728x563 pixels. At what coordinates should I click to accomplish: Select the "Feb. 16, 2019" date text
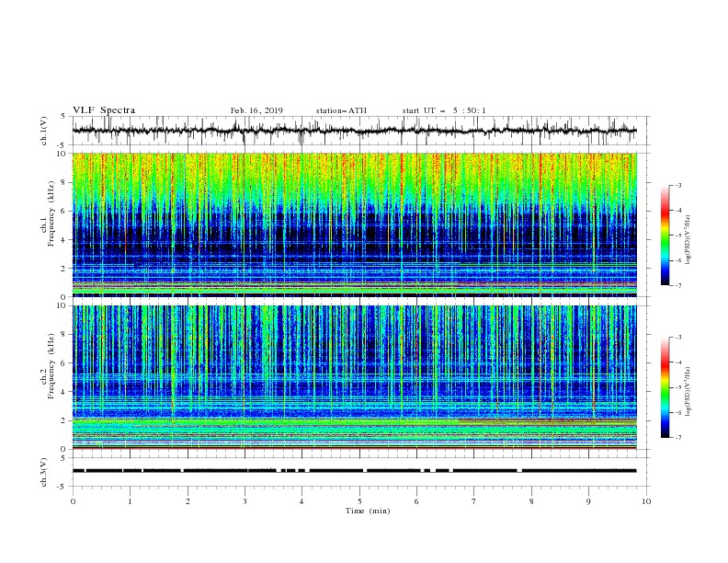click(x=256, y=110)
